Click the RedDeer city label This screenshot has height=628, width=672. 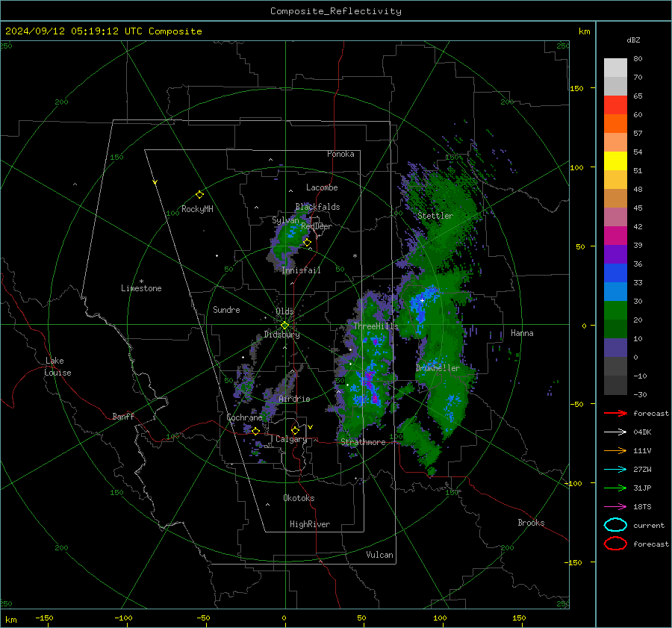pyautogui.click(x=317, y=226)
